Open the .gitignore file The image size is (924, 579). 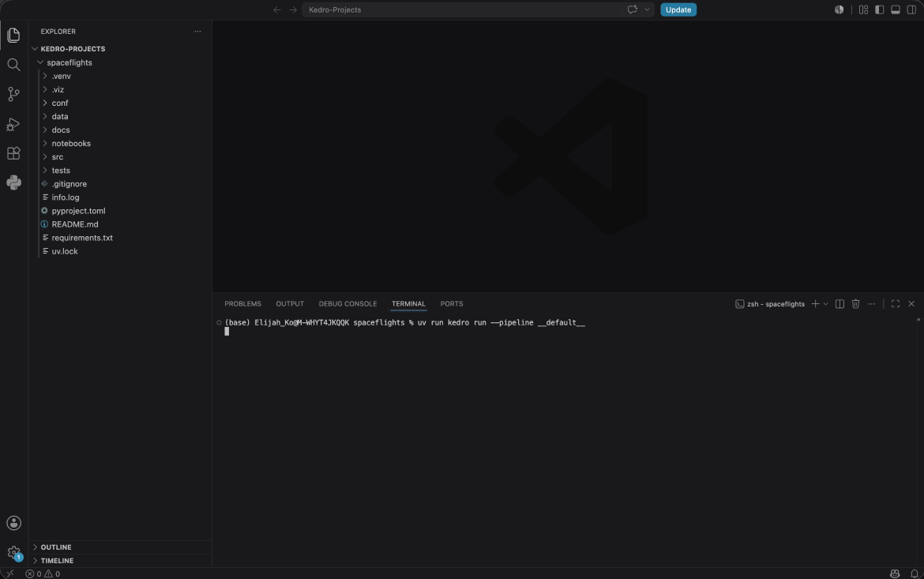pos(120,184)
